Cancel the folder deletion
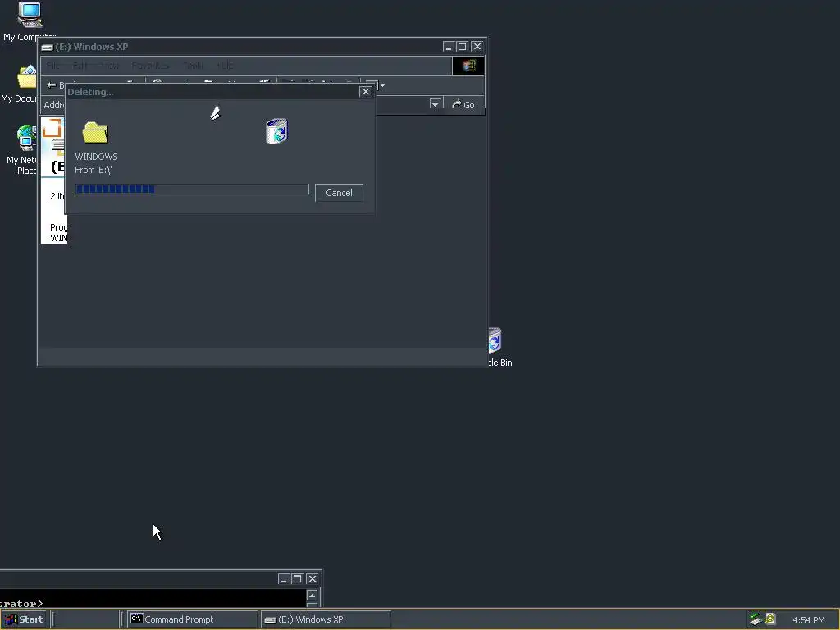840x630 pixels. (x=339, y=193)
